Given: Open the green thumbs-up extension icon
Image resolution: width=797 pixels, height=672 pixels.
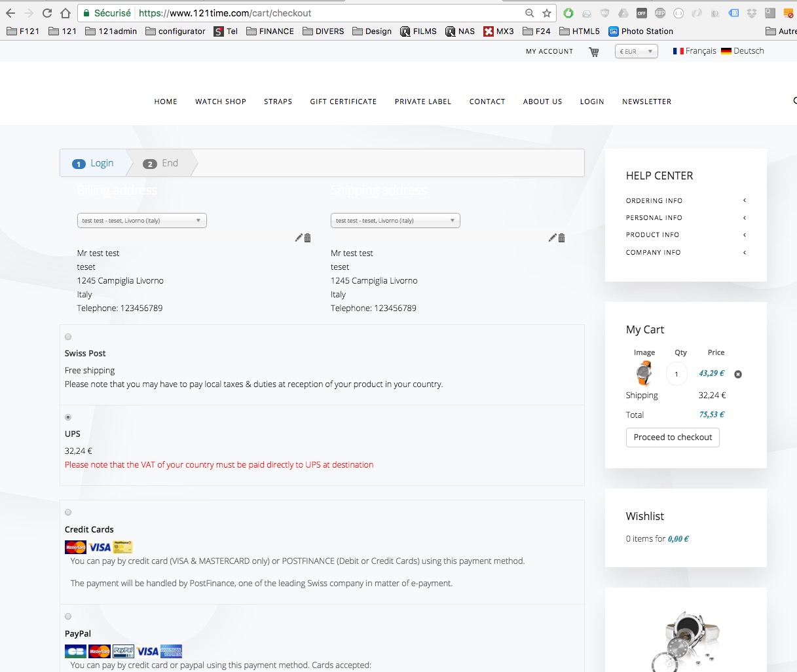Looking at the screenshot, I should [x=568, y=13].
